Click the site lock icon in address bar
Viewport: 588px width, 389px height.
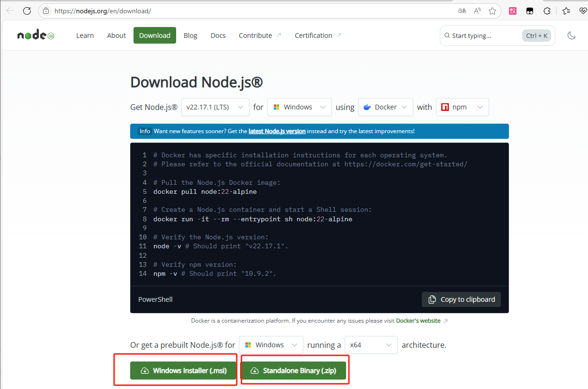46,11
